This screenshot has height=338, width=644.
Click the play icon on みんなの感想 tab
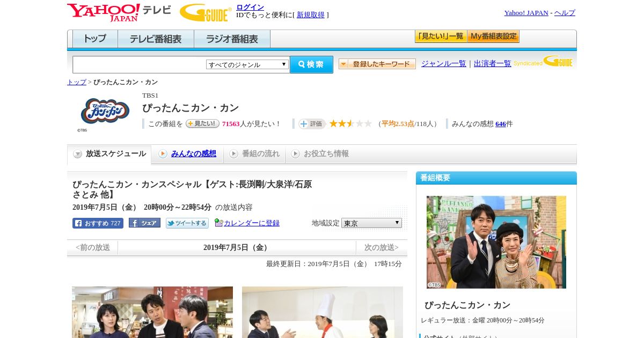coord(163,154)
